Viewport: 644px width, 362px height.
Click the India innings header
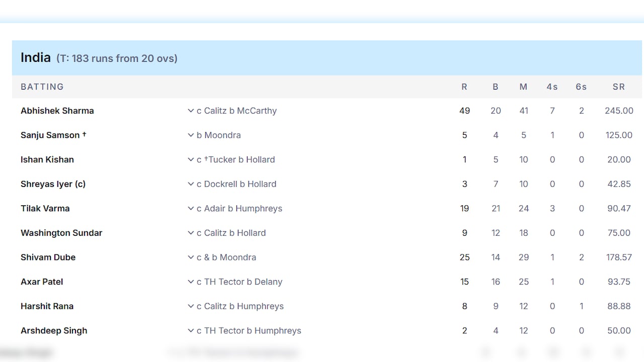(x=327, y=58)
